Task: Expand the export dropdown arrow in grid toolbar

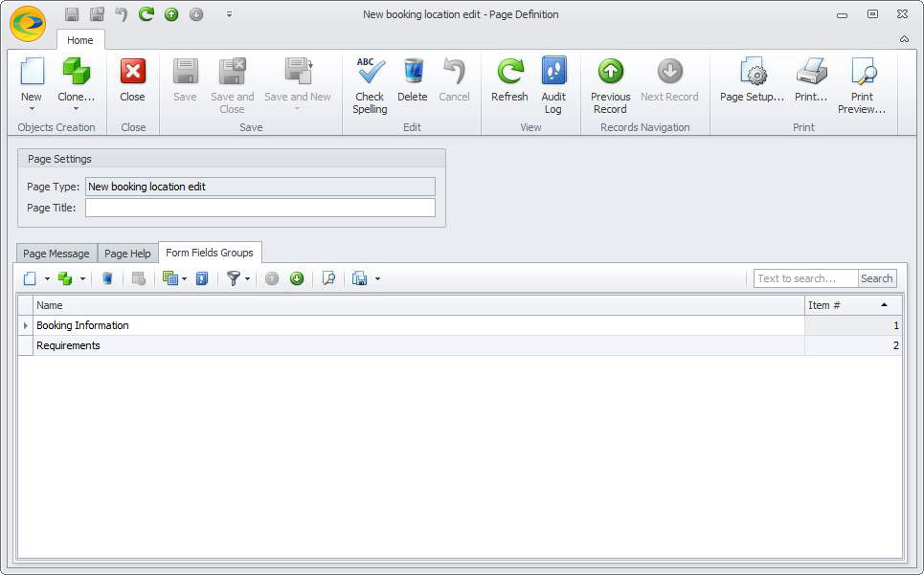Action: click(377, 279)
